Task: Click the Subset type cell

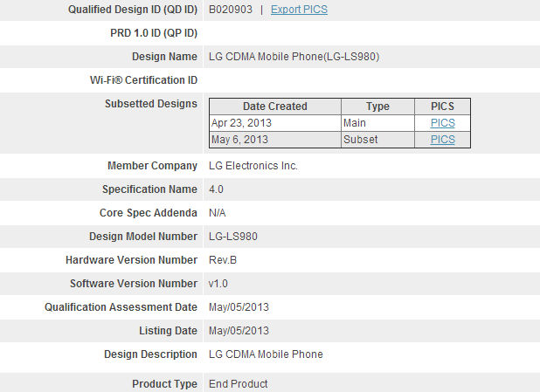Action: pos(359,139)
